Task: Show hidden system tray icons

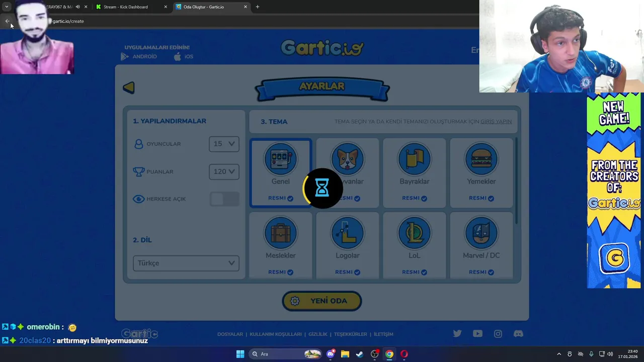Action: pos(558,354)
